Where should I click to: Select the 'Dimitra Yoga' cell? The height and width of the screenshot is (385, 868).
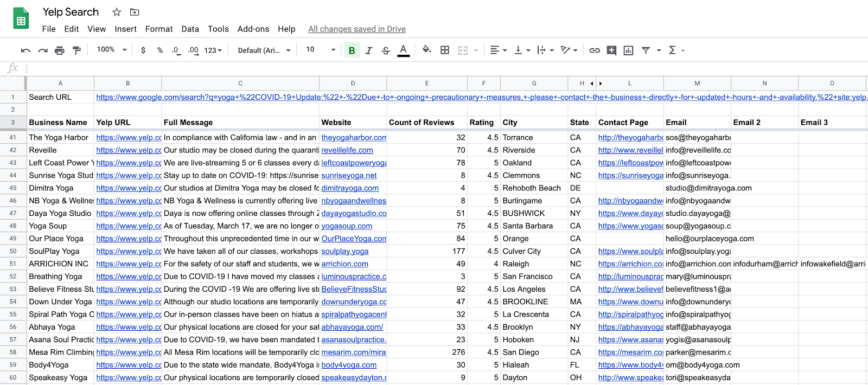60,188
